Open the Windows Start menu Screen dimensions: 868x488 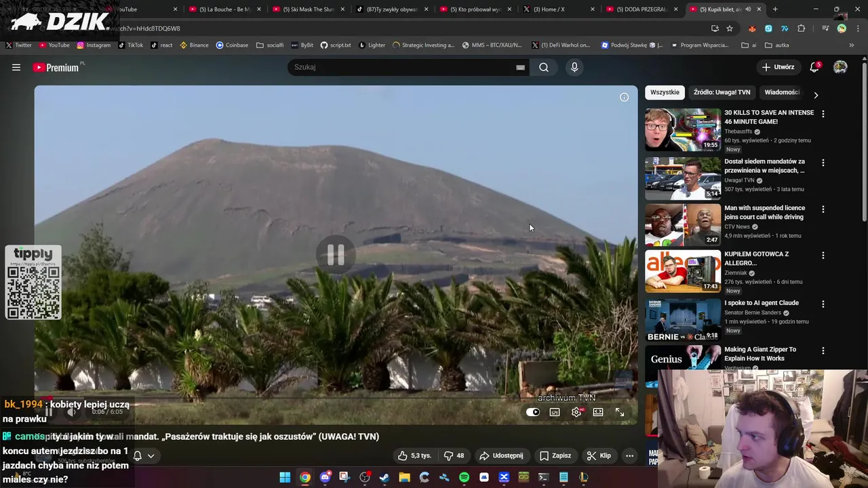[285, 477]
